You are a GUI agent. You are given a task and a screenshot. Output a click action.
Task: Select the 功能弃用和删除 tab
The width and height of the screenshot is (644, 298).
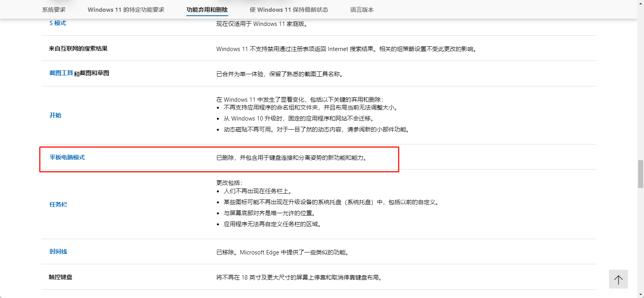[x=207, y=10]
